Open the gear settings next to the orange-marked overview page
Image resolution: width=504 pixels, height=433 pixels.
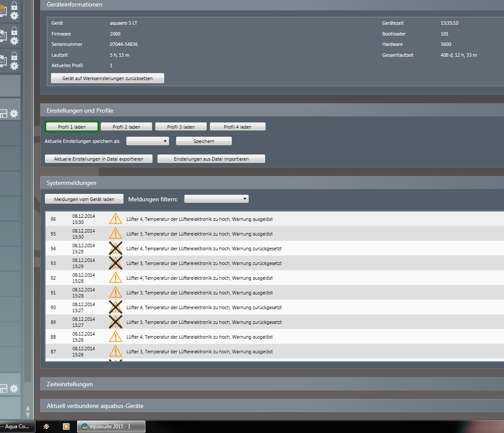(x=14, y=16)
